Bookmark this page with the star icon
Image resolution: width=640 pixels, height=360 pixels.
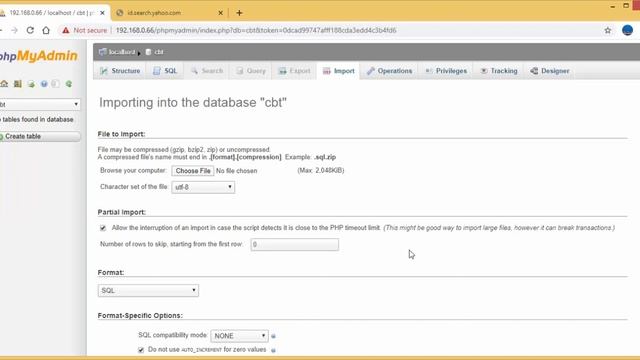click(x=608, y=30)
